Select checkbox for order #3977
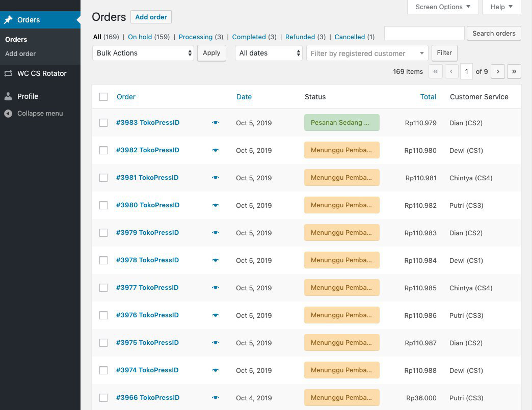This screenshot has height=410, width=532. 103,288
